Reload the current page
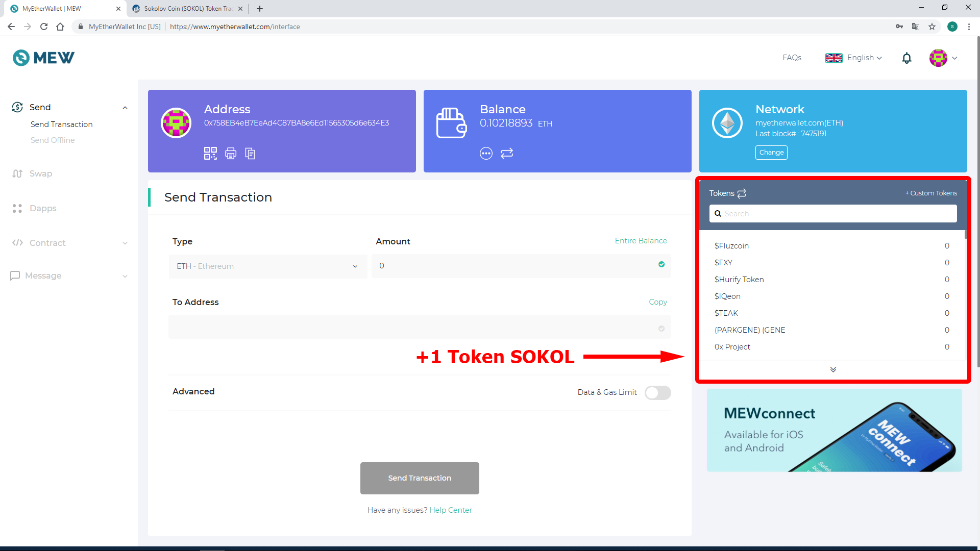The width and height of the screenshot is (980, 551). click(x=44, y=27)
